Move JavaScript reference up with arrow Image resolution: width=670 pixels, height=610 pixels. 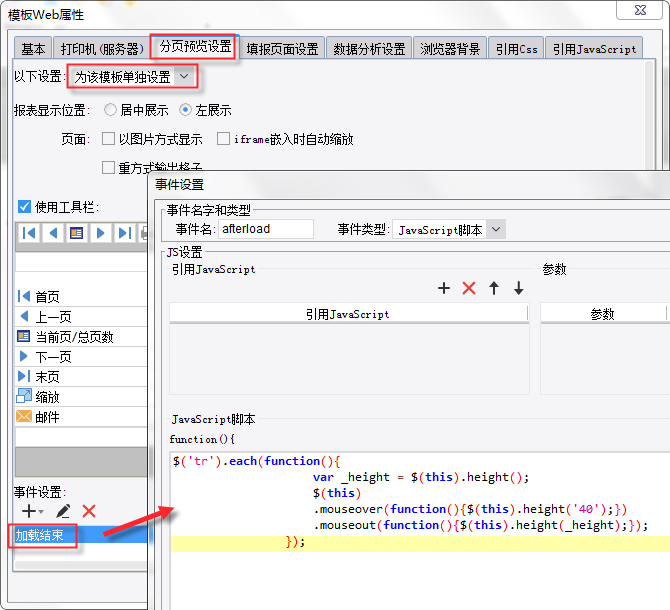(x=494, y=288)
